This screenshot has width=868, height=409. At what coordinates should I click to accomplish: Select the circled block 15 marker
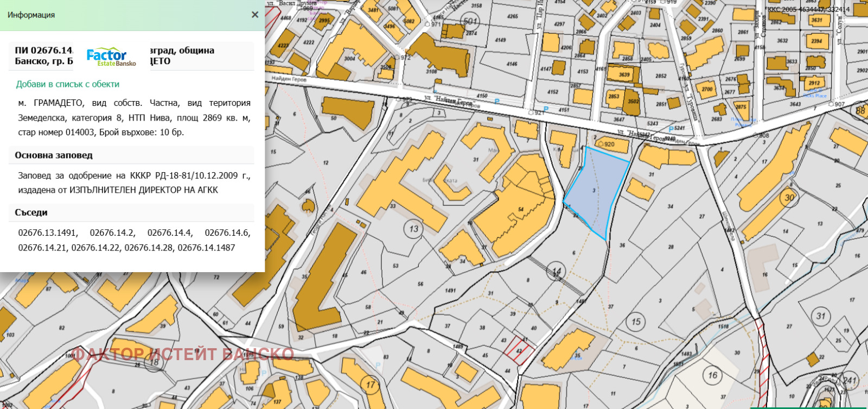(636, 322)
